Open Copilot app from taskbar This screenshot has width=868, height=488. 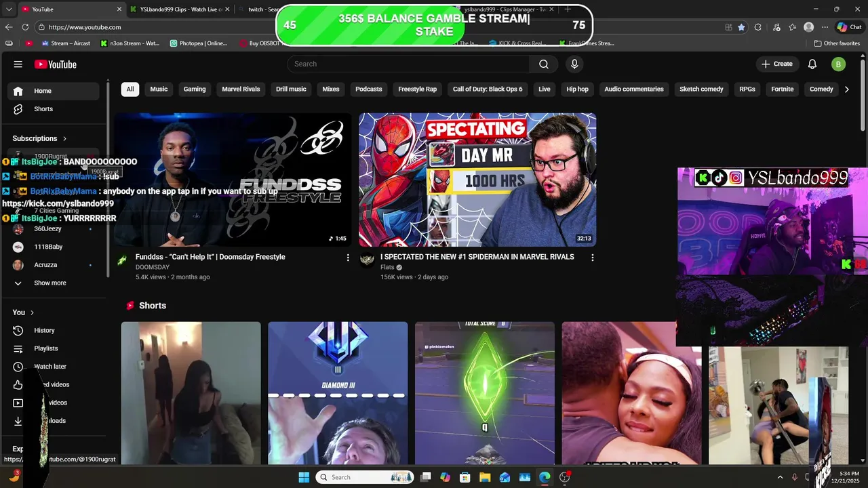click(445, 477)
